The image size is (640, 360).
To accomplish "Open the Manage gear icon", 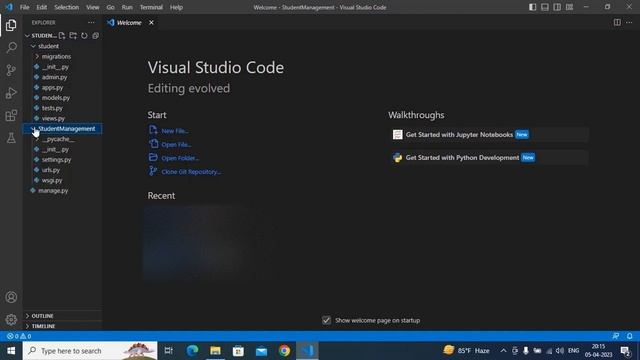I will (11, 320).
